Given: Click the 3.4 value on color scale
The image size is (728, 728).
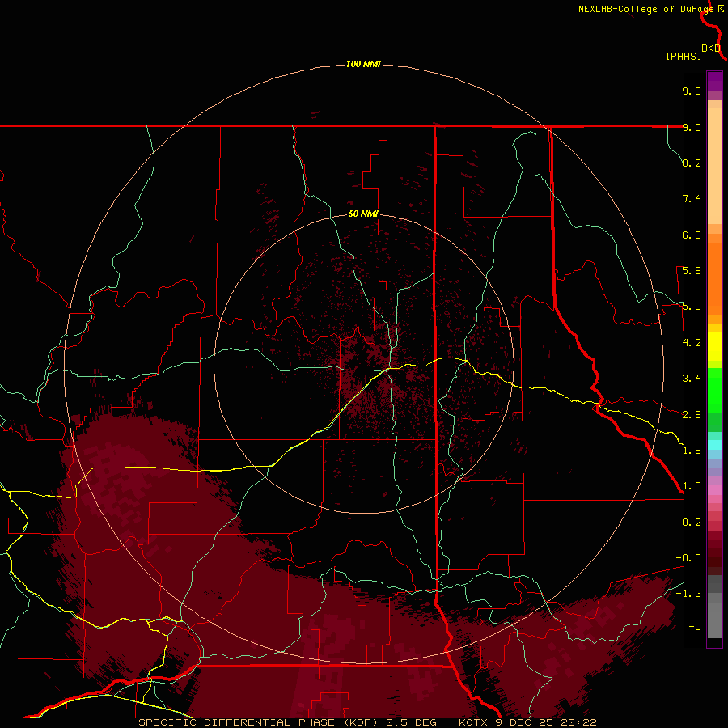Looking at the screenshot, I should coord(692,379).
